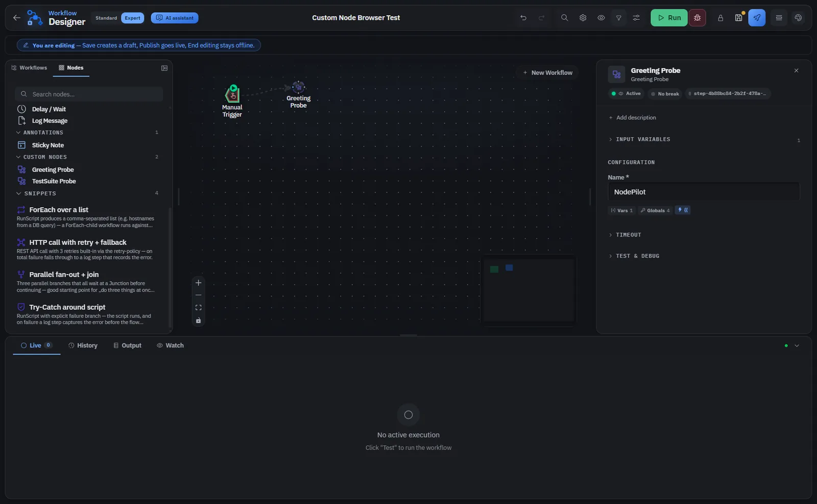Switch to the Workflows tab
The width and height of the screenshot is (817, 504).
click(29, 68)
